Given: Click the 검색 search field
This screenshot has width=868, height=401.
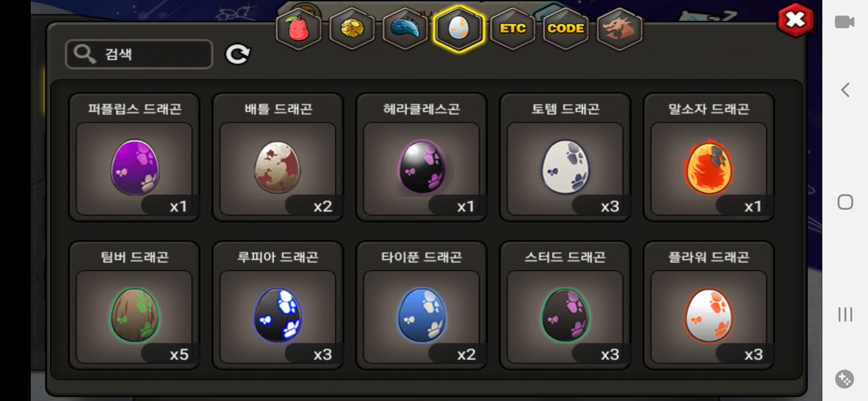Looking at the screenshot, I should 139,54.
